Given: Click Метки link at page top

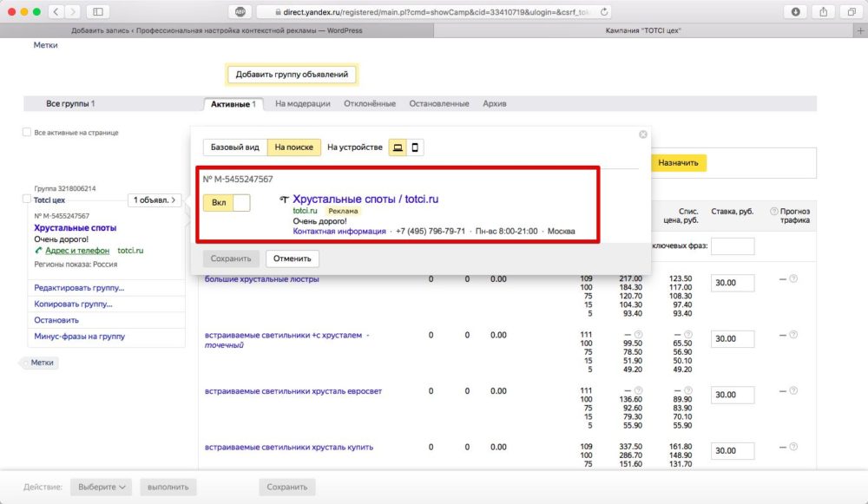Looking at the screenshot, I should [45, 45].
